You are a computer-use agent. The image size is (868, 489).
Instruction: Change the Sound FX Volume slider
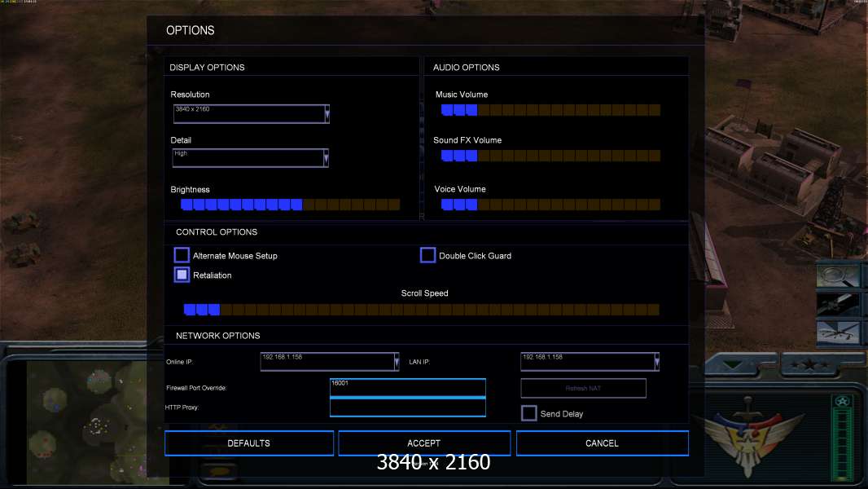(x=550, y=156)
